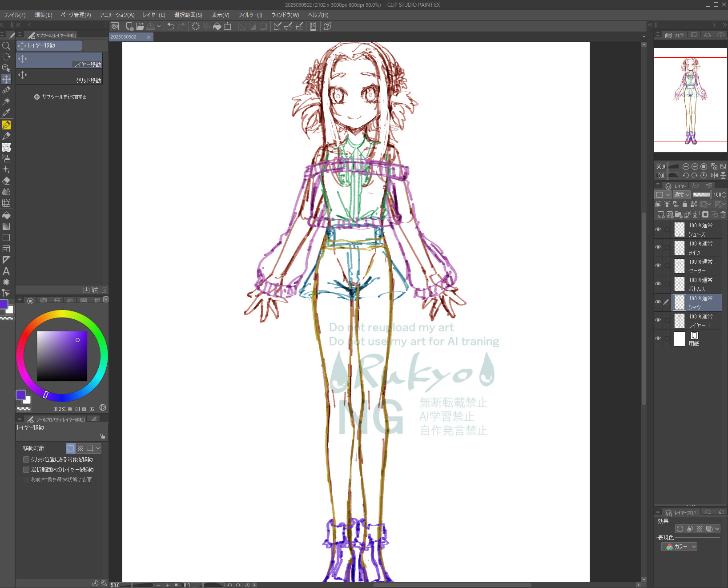This screenshot has width=728, height=588.
Task: Select the レイヤー移動 sub tool entry
Action: point(59,60)
